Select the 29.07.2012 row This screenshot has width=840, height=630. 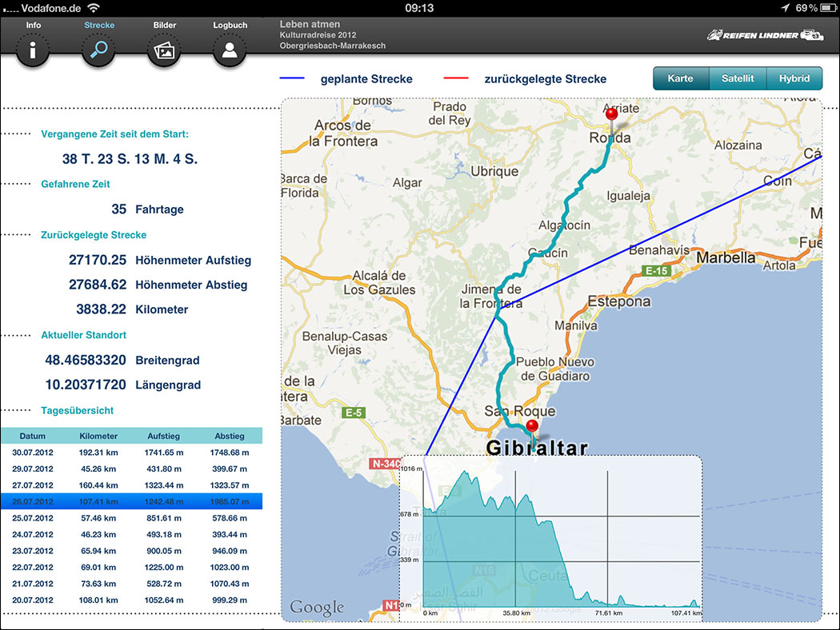[131, 469]
